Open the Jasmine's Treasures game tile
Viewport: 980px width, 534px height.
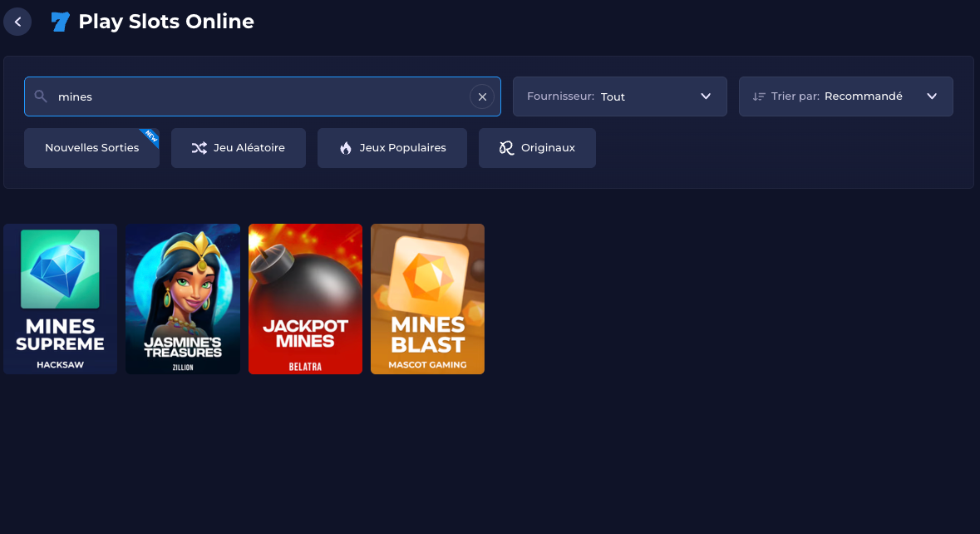(183, 299)
